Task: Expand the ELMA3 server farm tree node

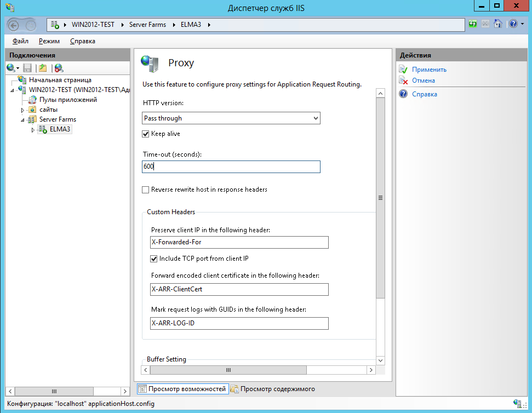Action: click(33, 130)
